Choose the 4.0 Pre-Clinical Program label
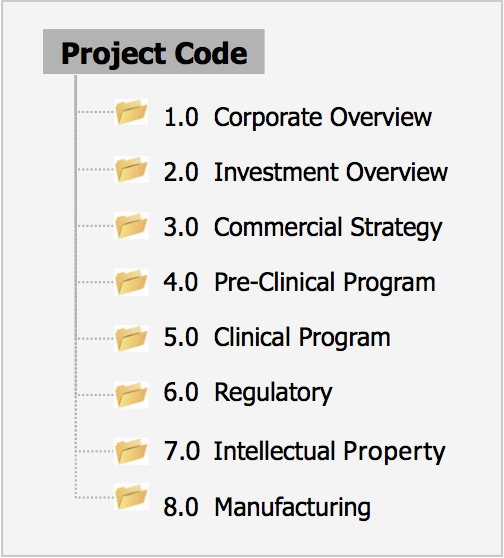504x558 pixels. click(299, 283)
